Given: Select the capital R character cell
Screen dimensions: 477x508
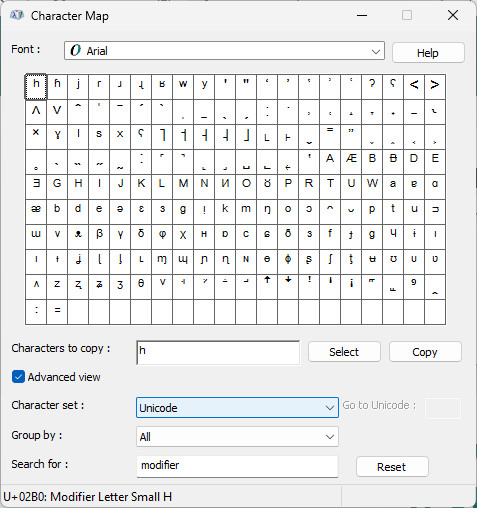Looking at the screenshot, I should pos(309,187).
